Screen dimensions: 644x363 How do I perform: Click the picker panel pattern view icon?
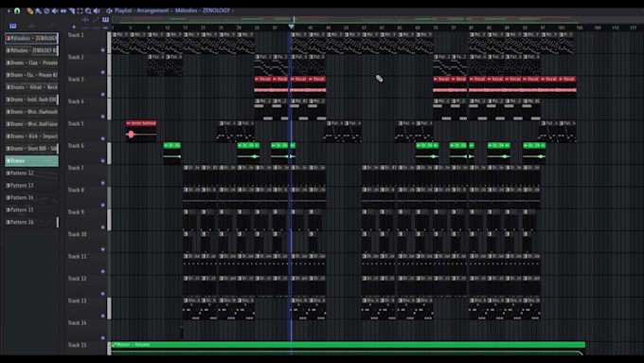pyautogui.click(x=13, y=26)
